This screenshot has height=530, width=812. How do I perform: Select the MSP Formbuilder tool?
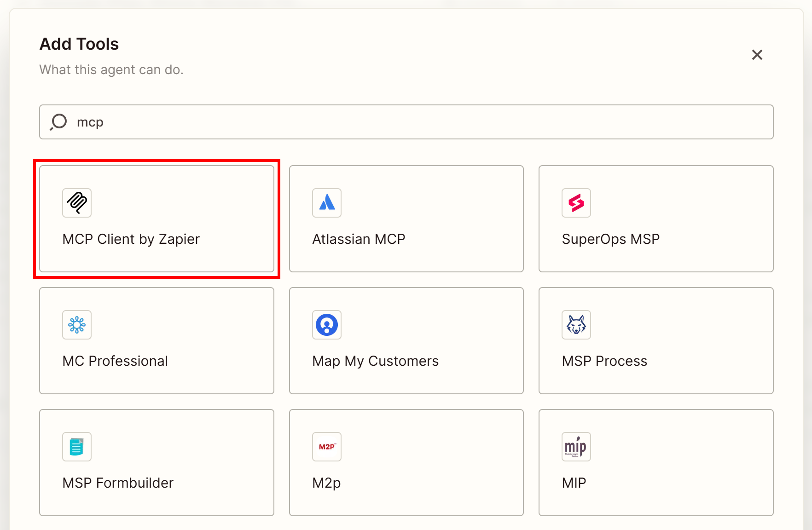[x=157, y=463]
